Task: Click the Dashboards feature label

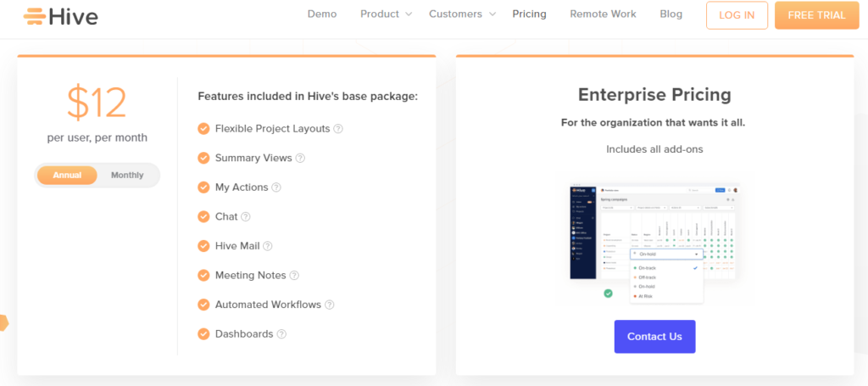Action: click(x=244, y=334)
